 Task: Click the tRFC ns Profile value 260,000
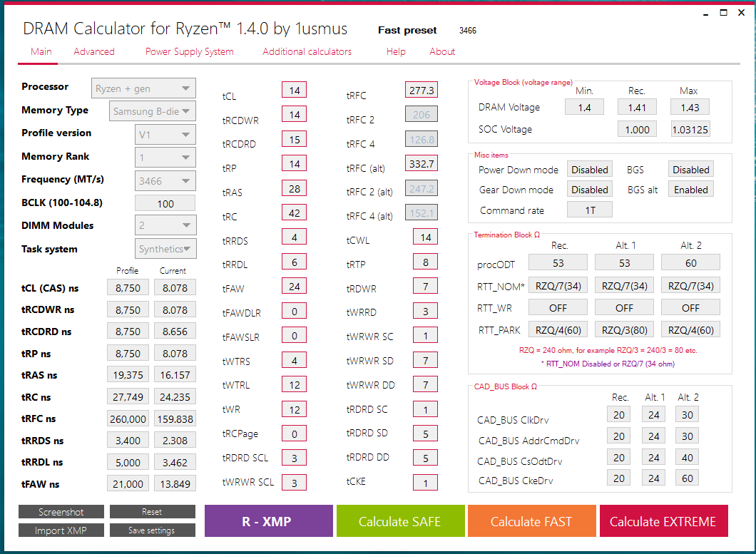tap(128, 419)
